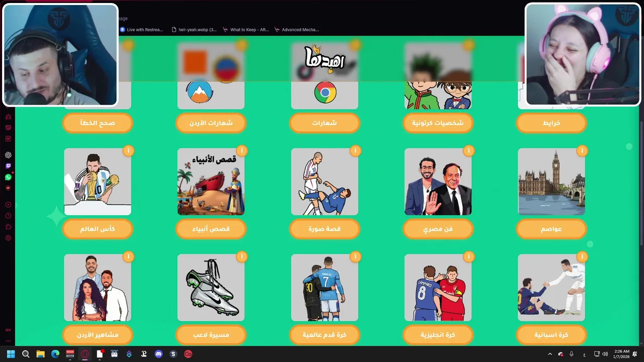Choose the عواصم category button
The width and height of the screenshot is (644, 362).
pos(551,229)
